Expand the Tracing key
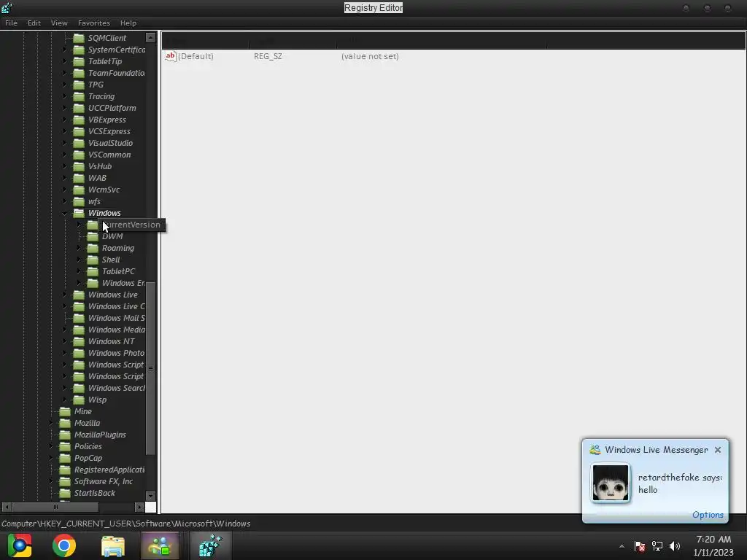Screen dimensions: 747x560 coord(65,96)
